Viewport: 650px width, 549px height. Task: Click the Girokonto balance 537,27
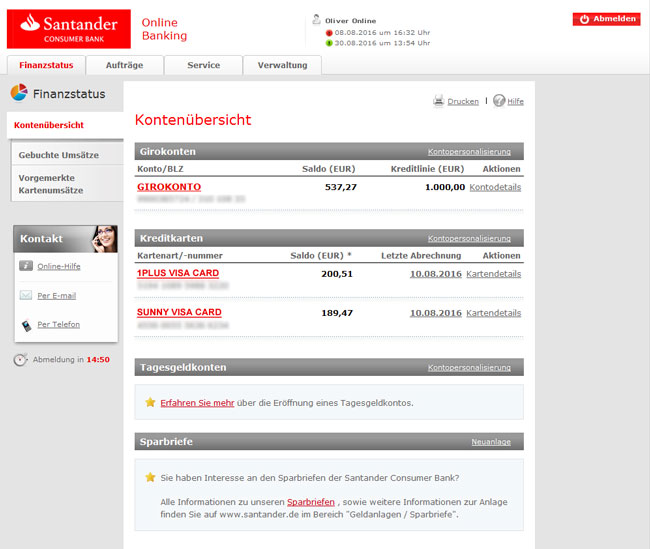click(x=341, y=187)
